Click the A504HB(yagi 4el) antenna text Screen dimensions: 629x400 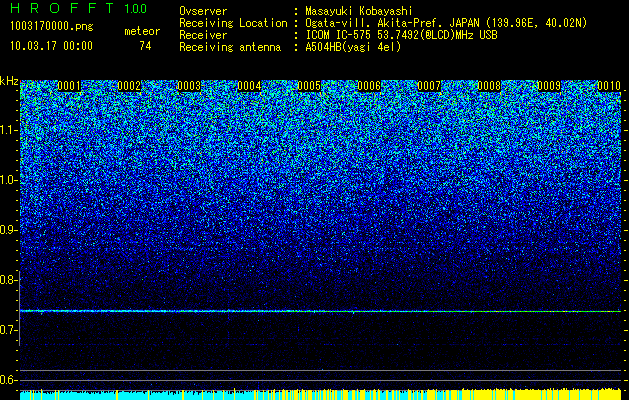point(353,47)
